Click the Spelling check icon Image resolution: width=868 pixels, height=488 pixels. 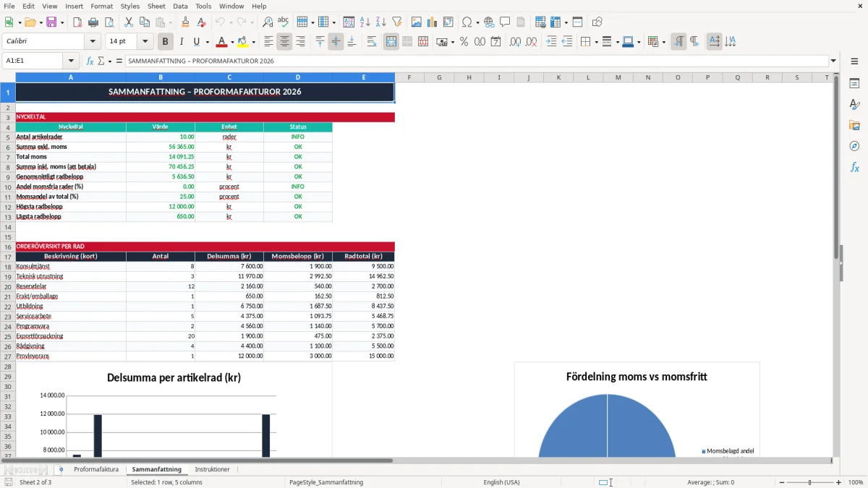[x=284, y=22]
